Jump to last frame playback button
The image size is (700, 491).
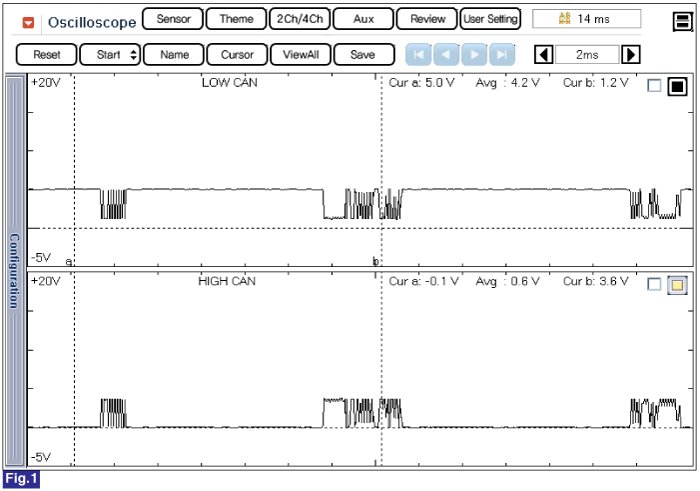pos(501,55)
